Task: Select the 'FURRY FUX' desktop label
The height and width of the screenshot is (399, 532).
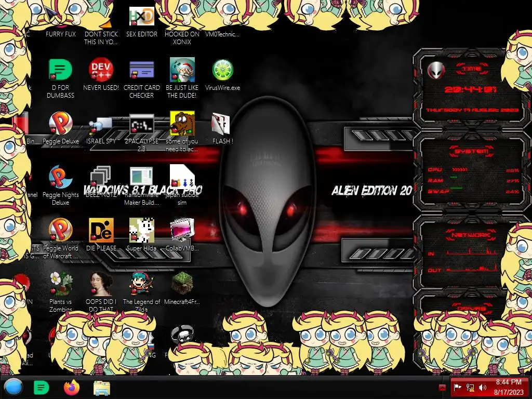Action: coord(61,34)
